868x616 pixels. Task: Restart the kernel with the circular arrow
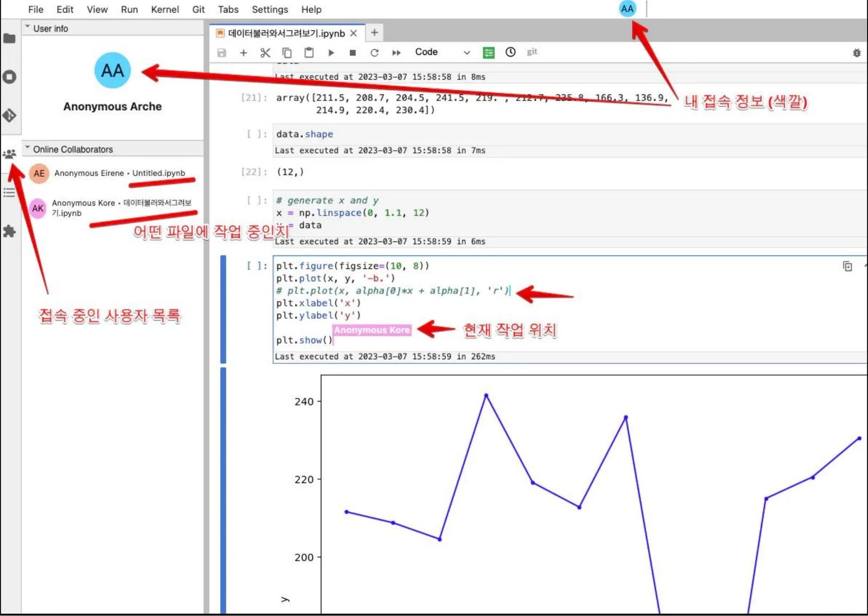374,53
